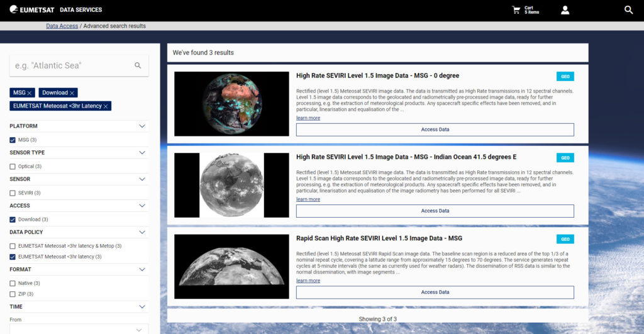
Task: Open the Rapid Scan SEVIRI thumbnail image
Action: [231, 267]
